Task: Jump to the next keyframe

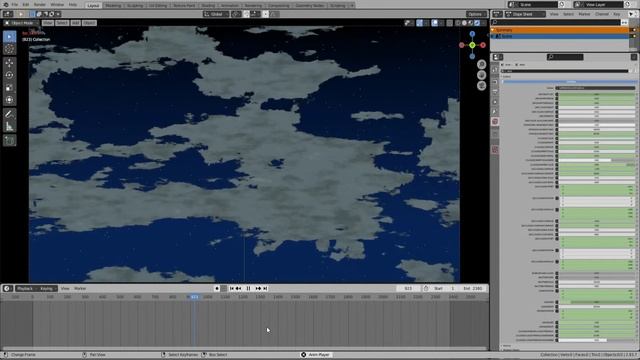Action: point(258,289)
